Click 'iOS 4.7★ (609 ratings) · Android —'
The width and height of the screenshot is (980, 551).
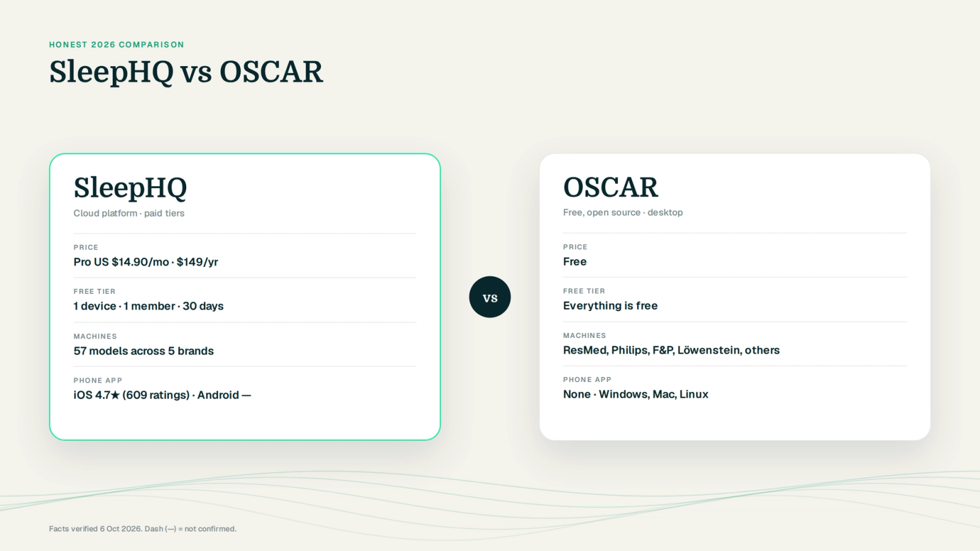point(162,395)
